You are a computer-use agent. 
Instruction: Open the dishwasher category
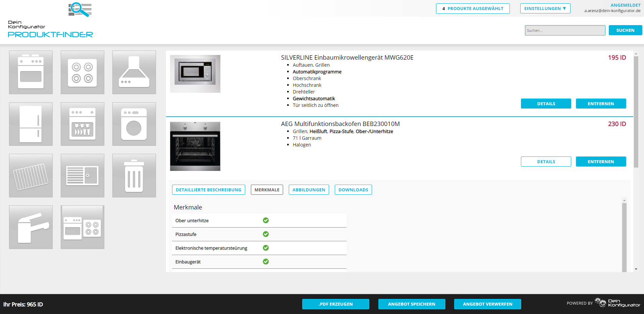(83, 124)
